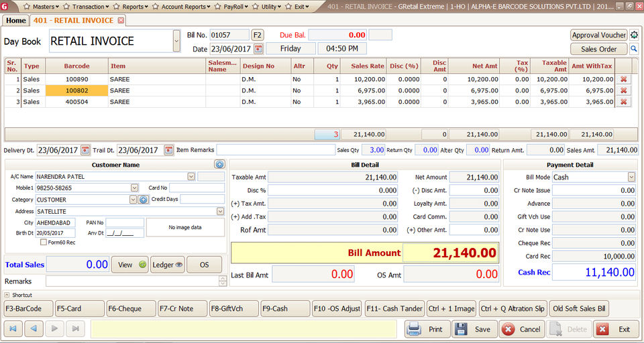Click the magnifier search icon beside Sales Order
The height and width of the screenshot is (343, 644).
(633, 49)
